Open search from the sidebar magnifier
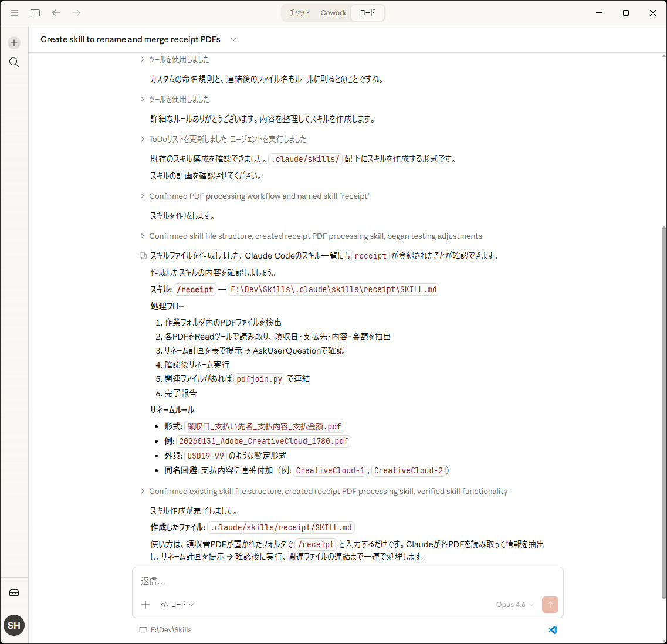This screenshot has height=644, width=667. point(13,62)
